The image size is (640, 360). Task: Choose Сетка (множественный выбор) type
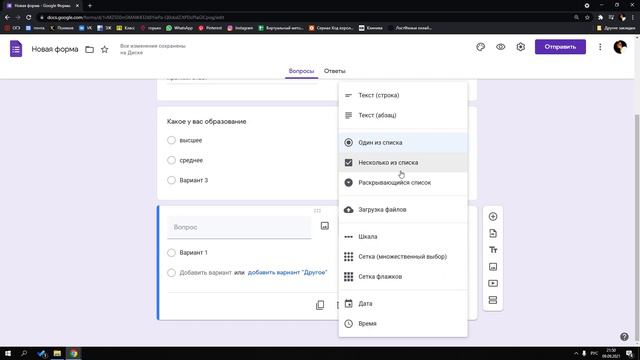pyautogui.click(x=403, y=256)
